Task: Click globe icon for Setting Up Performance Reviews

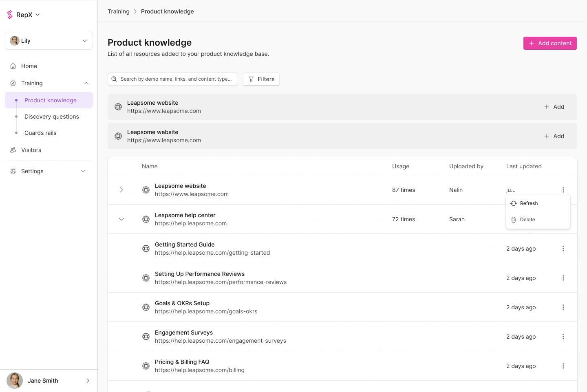Action: [146, 278]
